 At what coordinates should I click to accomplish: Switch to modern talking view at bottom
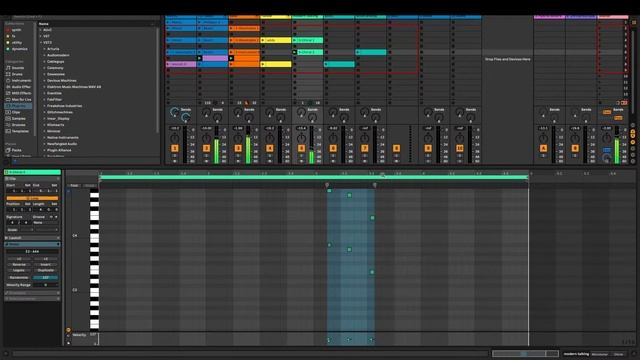pyautogui.click(x=576, y=354)
